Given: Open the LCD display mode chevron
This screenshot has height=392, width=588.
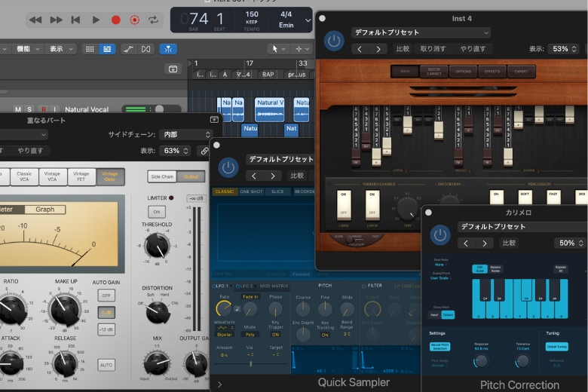Looking at the screenshot, I should tap(308, 20).
